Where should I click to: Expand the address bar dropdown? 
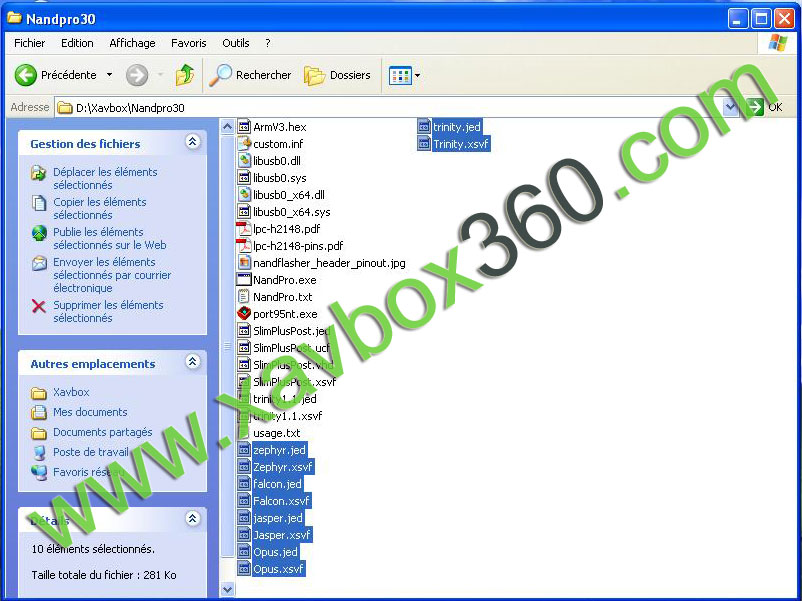731,107
